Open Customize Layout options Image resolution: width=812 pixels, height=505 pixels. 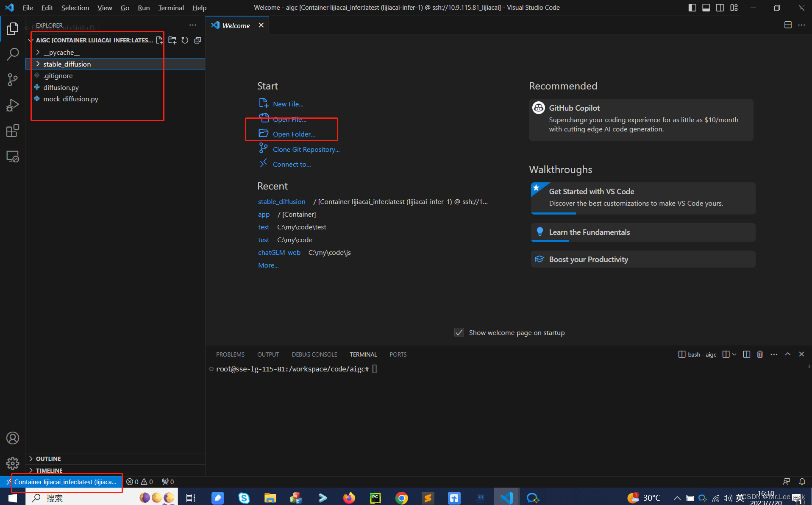[x=734, y=8]
